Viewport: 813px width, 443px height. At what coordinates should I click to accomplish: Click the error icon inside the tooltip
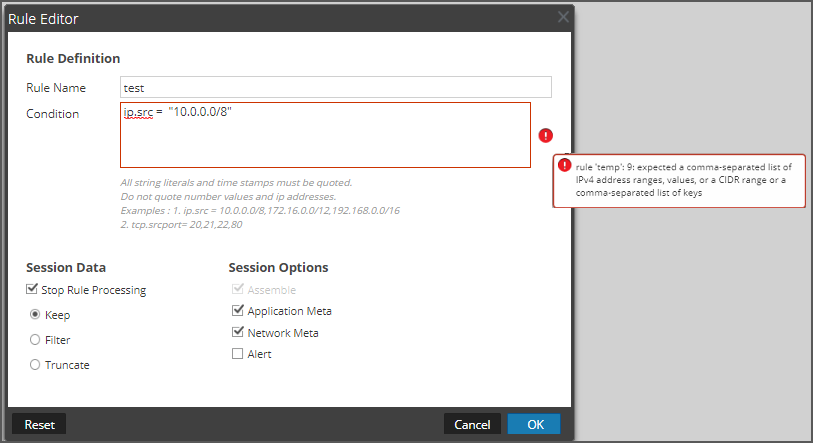click(565, 165)
